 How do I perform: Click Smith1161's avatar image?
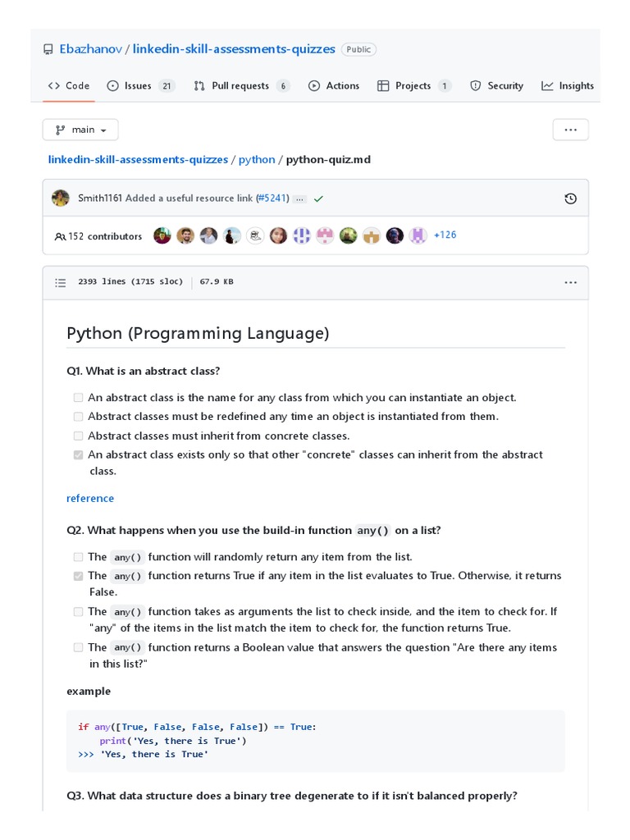tap(61, 199)
